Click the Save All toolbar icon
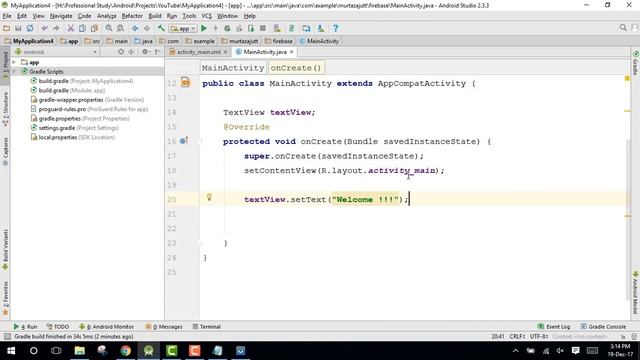Viewport: 640px width, 360px height. click(18, 28)
